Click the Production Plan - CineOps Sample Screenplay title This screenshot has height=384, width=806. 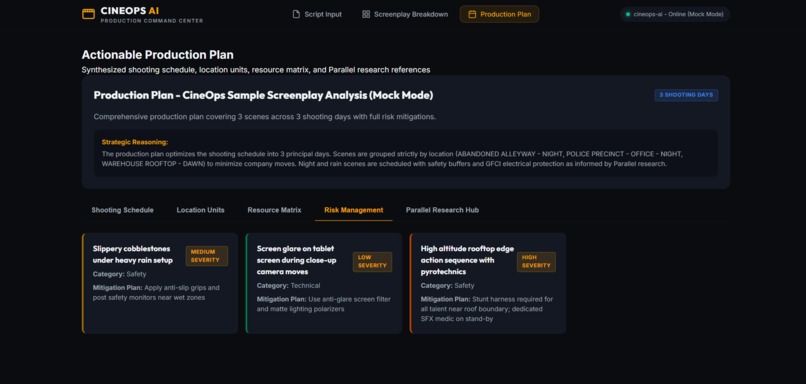click(x=263, y=96)
